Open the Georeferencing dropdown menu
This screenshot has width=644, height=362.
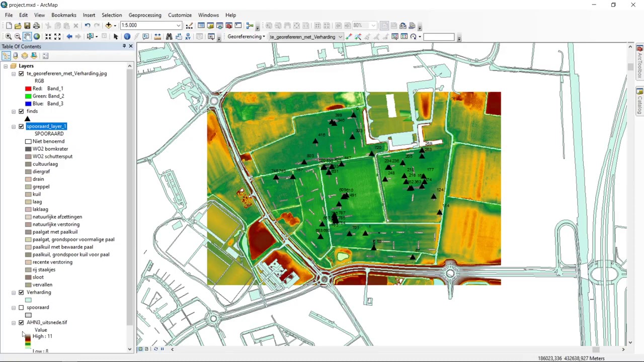click(246, 37)
